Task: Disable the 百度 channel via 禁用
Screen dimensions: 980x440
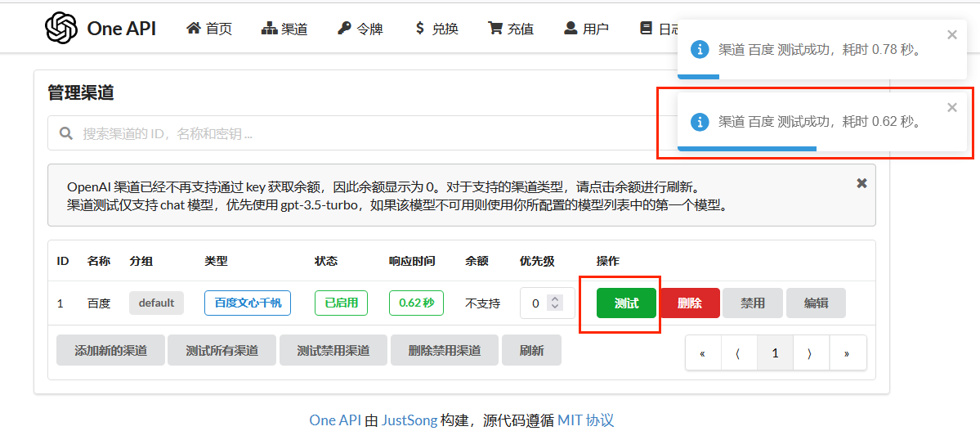Action: click(x=752, y=303)
